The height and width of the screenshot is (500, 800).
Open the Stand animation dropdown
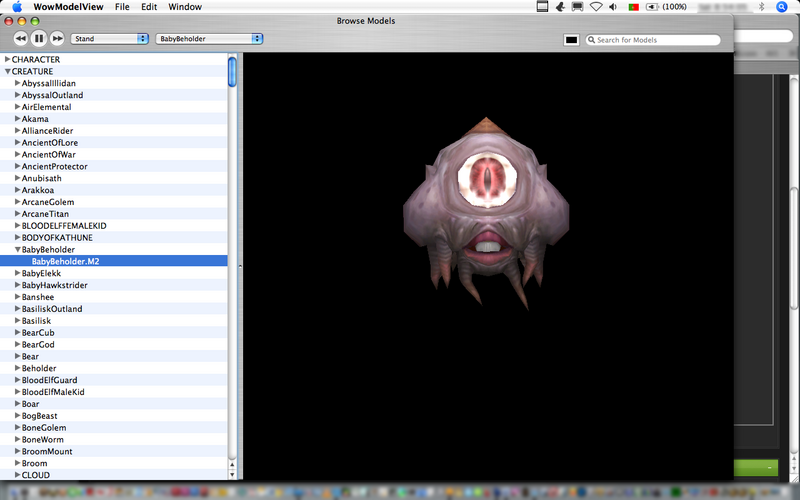109,39
